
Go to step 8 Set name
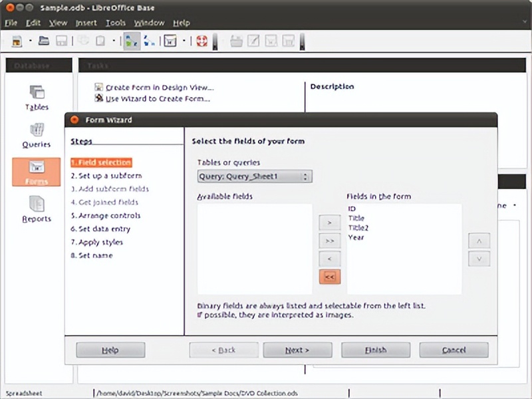92,255
